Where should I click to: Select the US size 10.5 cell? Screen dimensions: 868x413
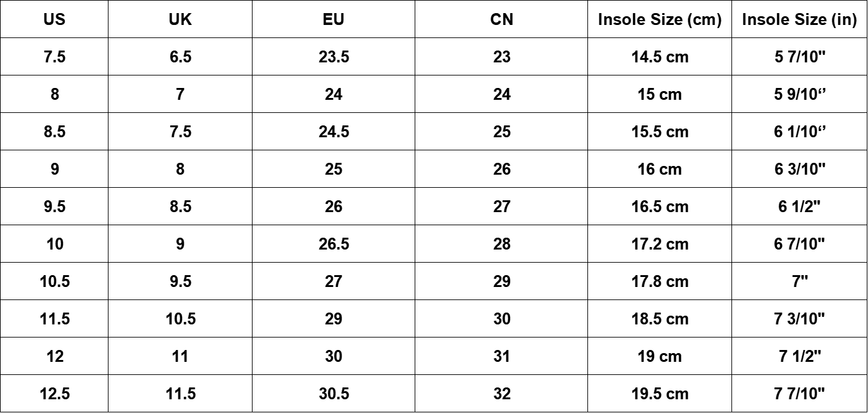point(55,281)
